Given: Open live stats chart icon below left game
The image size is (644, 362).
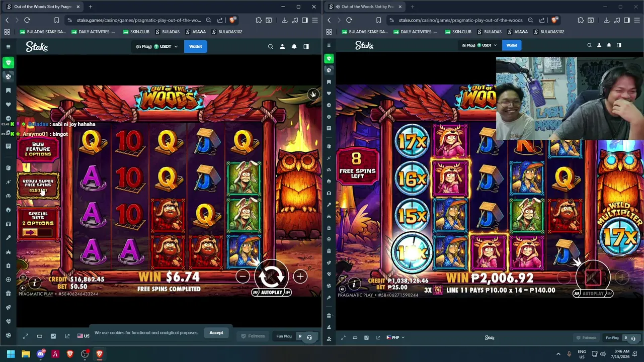Looking at the screenshot, I should (x=53, y=336).
